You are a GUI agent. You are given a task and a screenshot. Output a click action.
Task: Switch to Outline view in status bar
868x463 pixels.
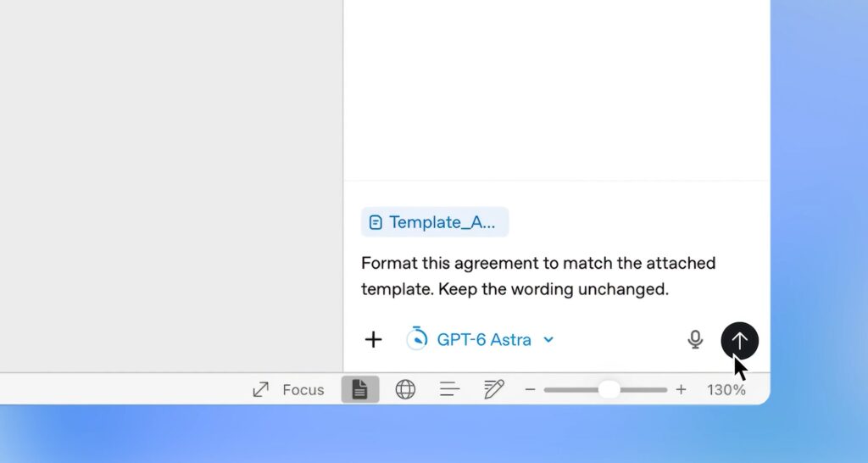pos(449,389)
